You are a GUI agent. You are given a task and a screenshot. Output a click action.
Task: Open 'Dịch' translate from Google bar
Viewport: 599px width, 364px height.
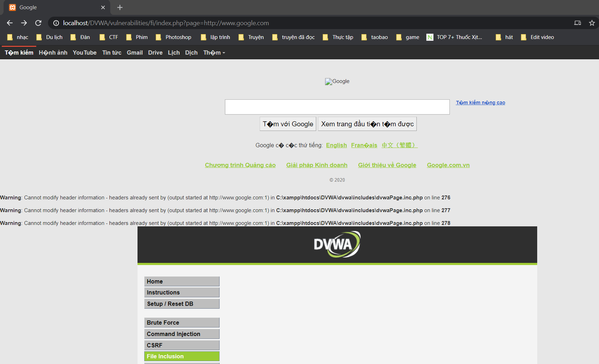tap(191, 53)
